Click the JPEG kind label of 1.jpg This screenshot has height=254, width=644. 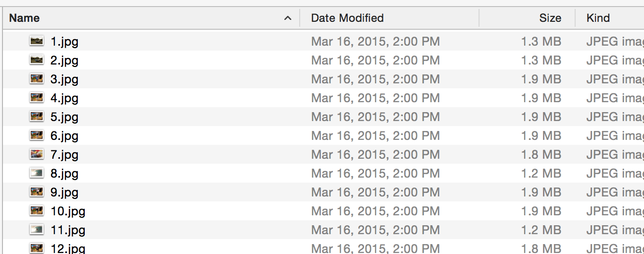click(x=615, y=42)
